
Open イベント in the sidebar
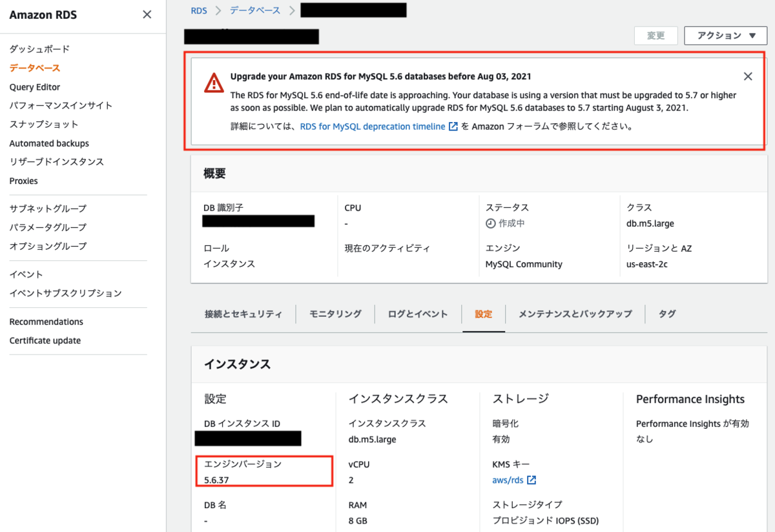26,274
